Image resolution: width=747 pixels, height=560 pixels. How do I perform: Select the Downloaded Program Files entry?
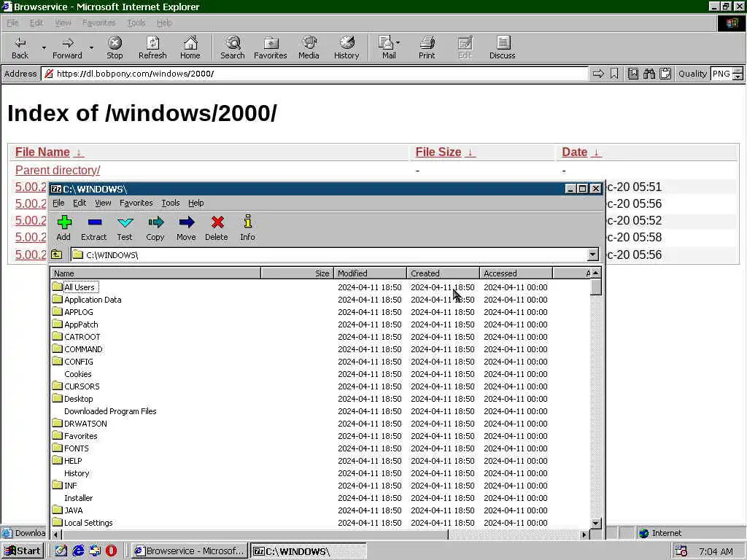pos(110,411)
